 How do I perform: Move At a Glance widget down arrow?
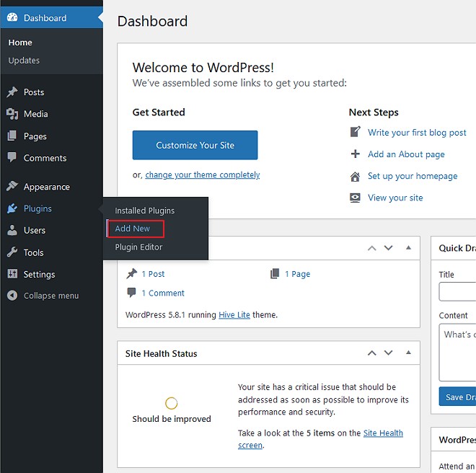(389, 248)
